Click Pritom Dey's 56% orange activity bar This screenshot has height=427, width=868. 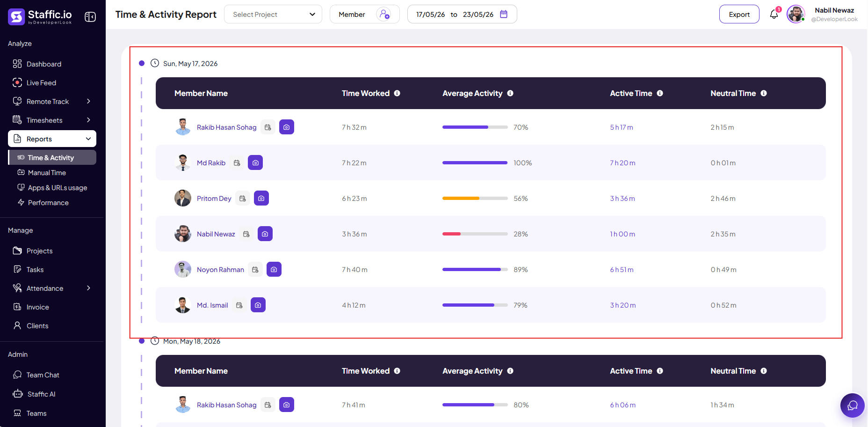pos(475,198)
